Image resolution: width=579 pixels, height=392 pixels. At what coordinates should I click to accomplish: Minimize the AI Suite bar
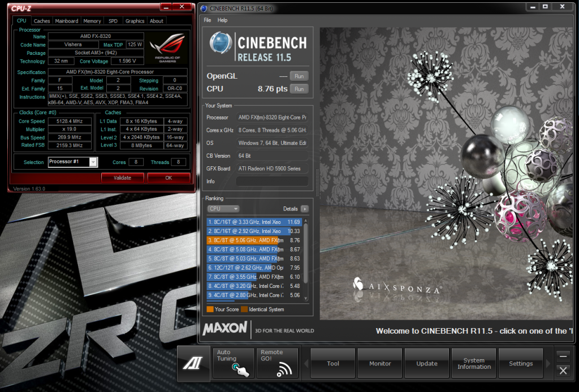(563, 356)
